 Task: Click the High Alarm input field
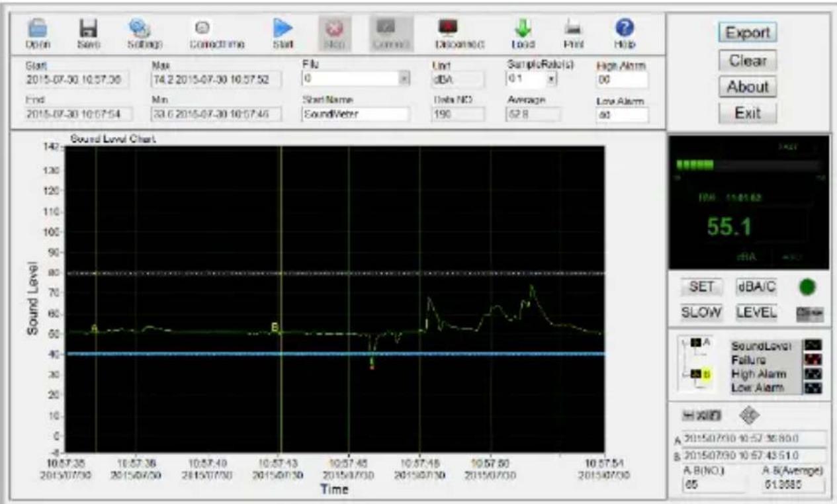[x=621, y=79]
